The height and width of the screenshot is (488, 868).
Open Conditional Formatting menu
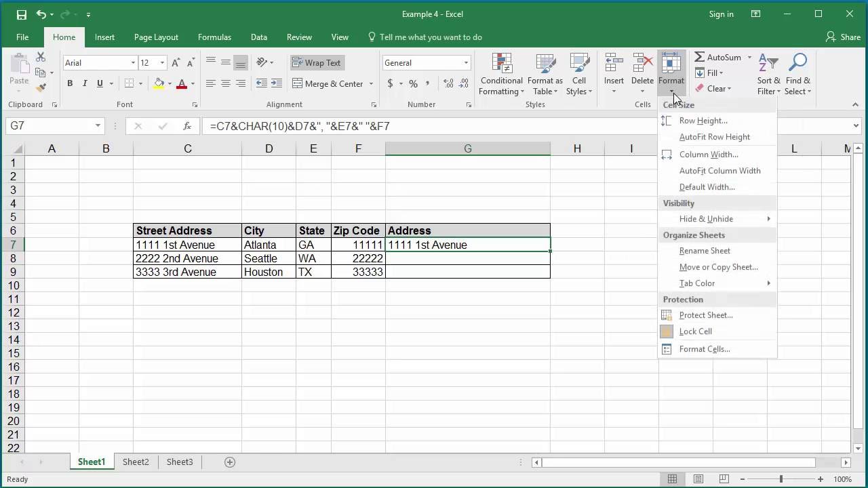502,75
